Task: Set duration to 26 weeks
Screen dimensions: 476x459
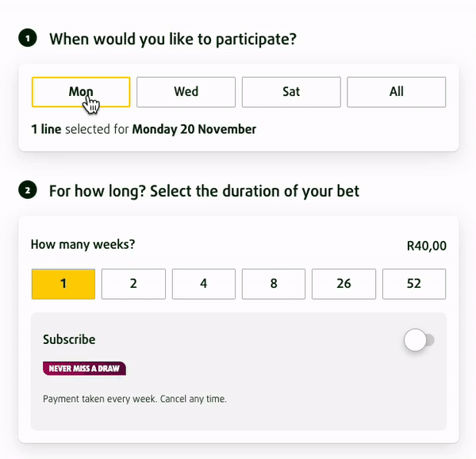Action: click(x=344, y=284)
